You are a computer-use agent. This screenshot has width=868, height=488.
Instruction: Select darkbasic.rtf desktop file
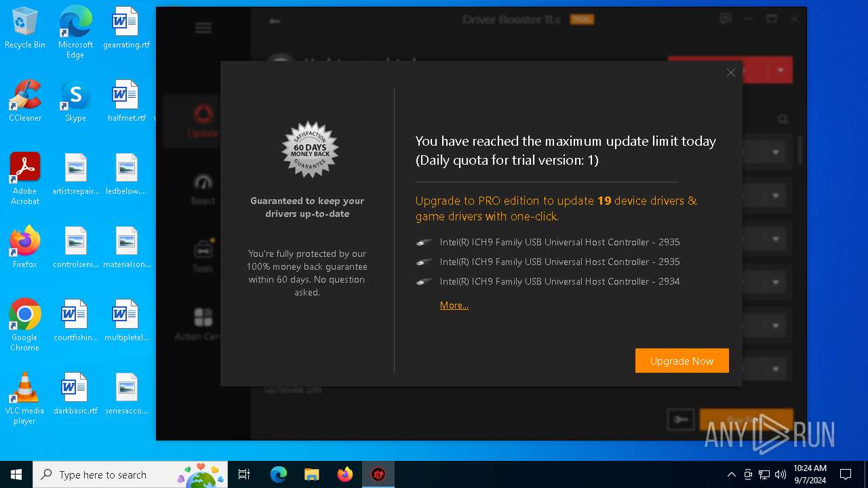[x=75, y=394]
